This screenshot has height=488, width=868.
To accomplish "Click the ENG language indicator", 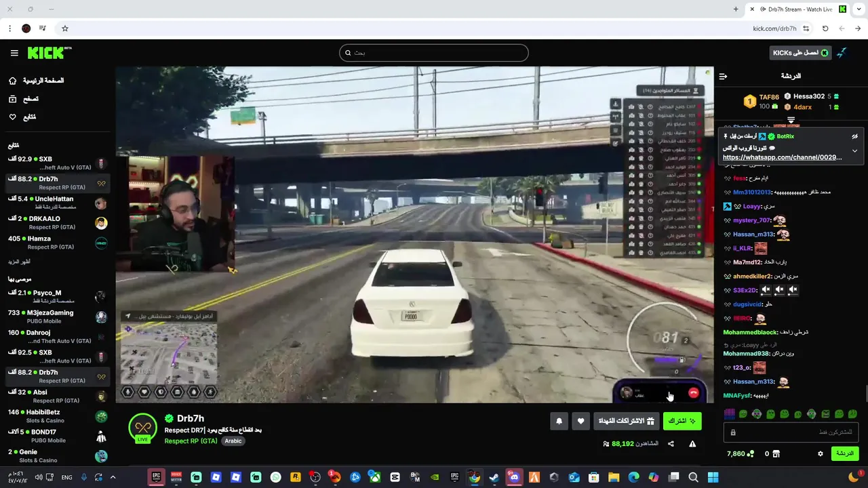I will pos(66,477).
